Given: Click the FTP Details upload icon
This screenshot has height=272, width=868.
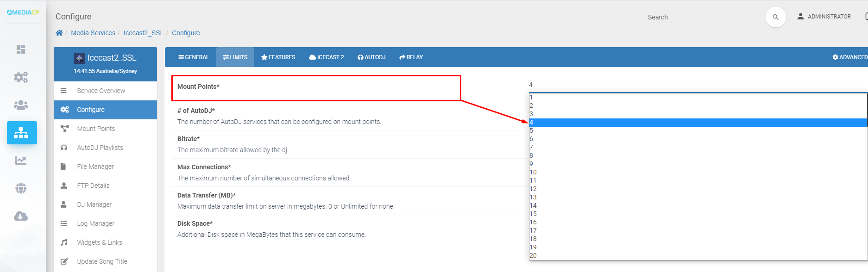Looking at the screenshot, I should 64,185.
